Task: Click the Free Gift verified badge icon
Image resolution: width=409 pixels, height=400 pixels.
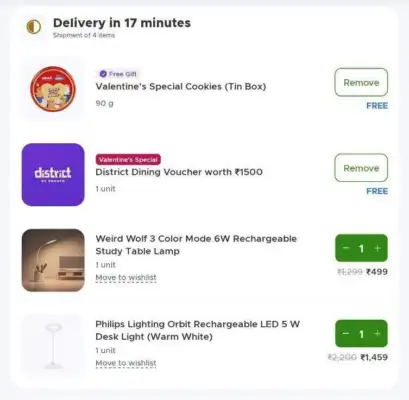Action: [103, 74]
